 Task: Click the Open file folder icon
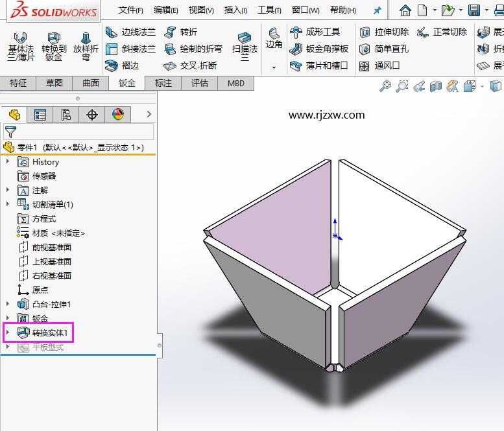tap(448, 10)
